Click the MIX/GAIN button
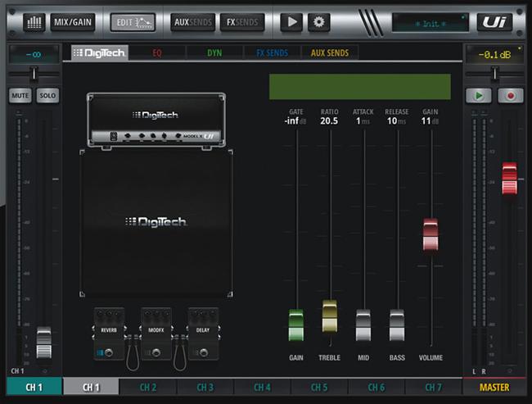Screen dimensions: 532x404 (73, 22)
